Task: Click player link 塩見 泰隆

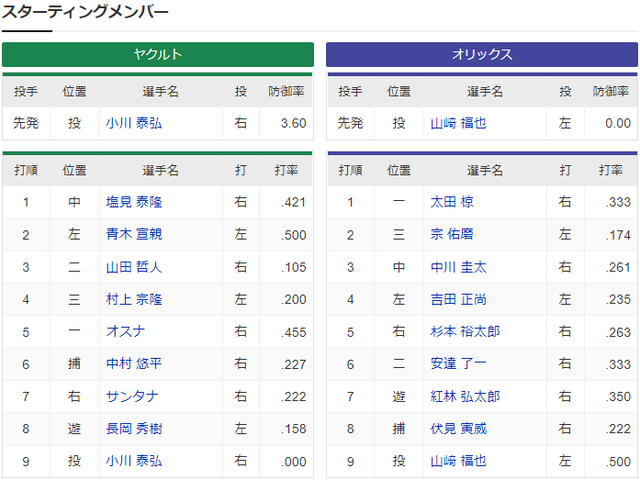Action: tap(134, 202)
